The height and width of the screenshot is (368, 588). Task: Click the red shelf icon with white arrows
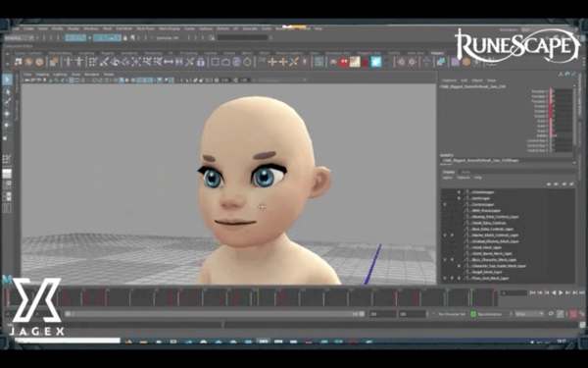pyautogui.click(x=344, y=62)
